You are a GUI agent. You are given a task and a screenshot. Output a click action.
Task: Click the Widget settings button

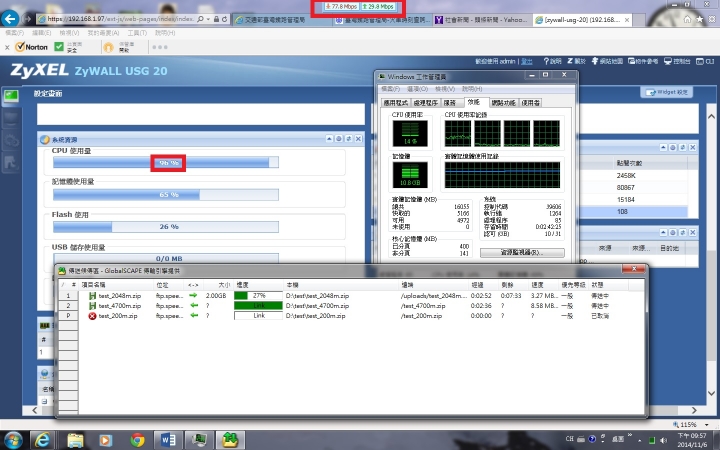[x=666, y=92]
